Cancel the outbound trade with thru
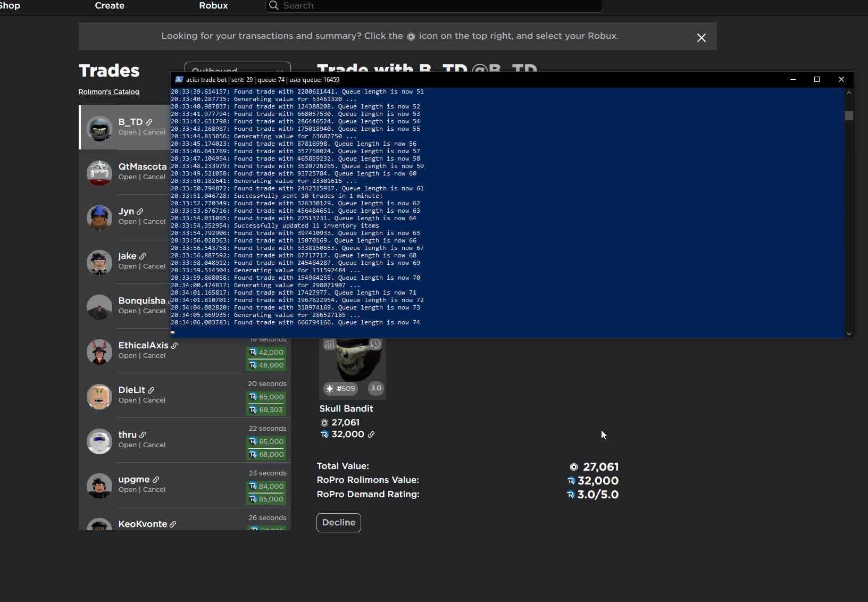868x602 pixels. (154, 445)
